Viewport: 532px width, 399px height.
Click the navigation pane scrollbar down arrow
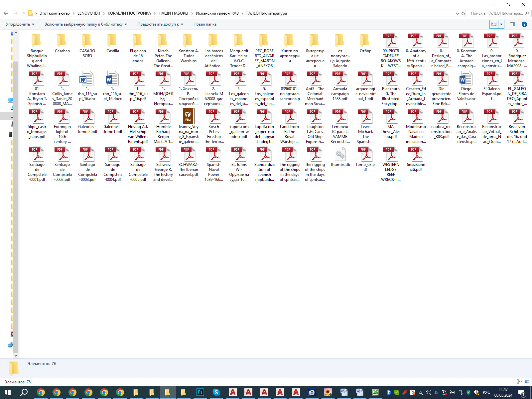click(x=16, y=356)
